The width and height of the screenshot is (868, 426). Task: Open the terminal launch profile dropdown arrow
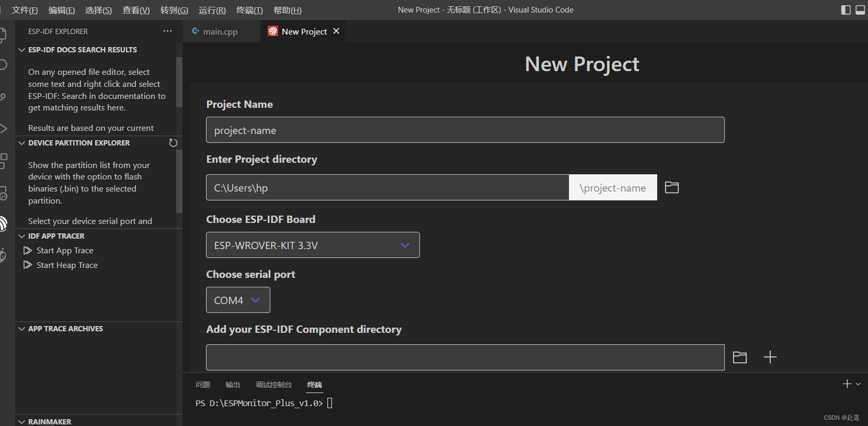pyautogui.click(x=858, y=384)
